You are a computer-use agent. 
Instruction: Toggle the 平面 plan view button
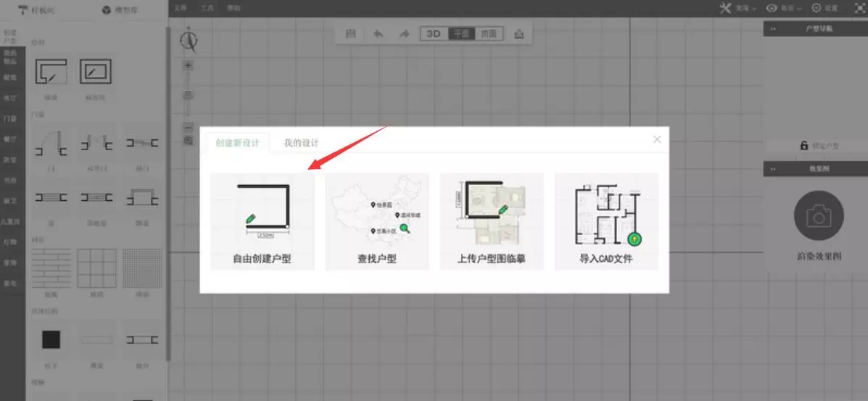click(461, 34)
